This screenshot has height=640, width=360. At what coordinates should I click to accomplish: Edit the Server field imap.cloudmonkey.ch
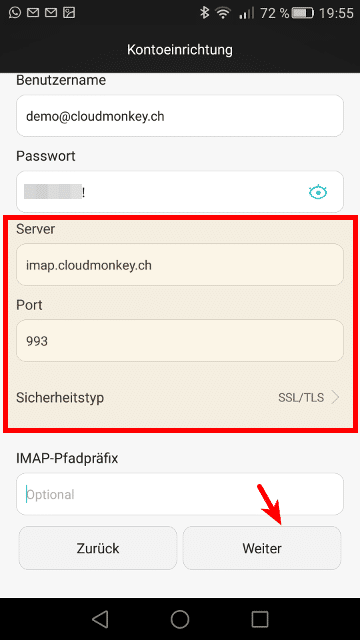tap(180, 265)
